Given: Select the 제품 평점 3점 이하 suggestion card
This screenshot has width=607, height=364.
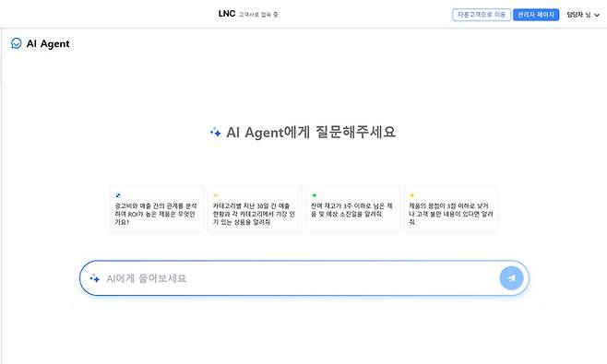Looking at the screenshot, I should pyautogui.click(x=451, y=209).
